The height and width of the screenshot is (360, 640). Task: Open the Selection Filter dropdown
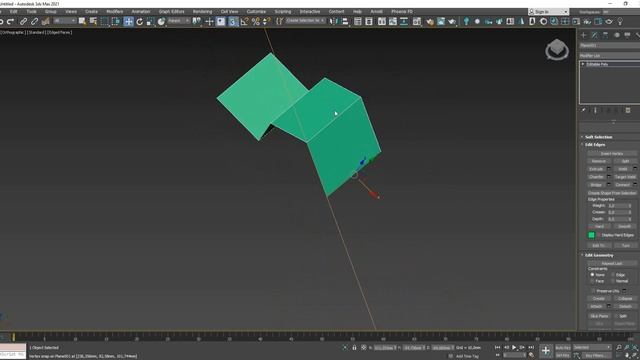point(65,21)
